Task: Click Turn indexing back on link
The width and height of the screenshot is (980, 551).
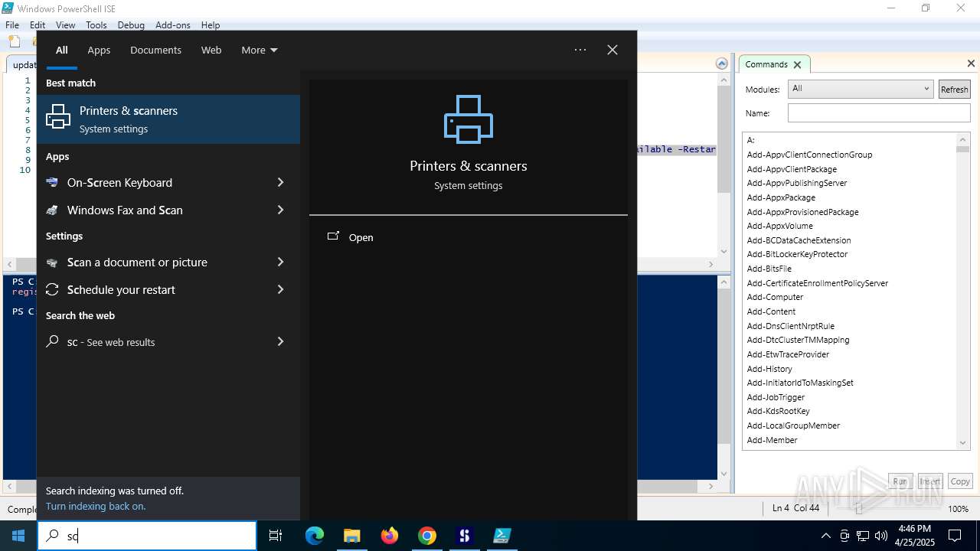Action: 96,506
